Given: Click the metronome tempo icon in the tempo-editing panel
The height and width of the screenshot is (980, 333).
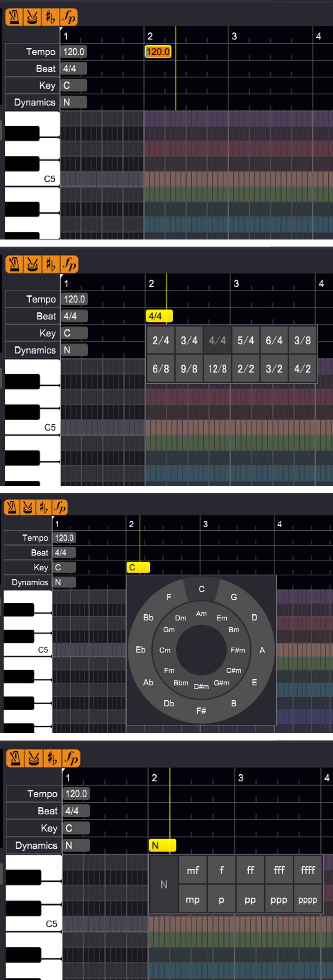Looking at the screenshot, I should click(x=14, y=17).
